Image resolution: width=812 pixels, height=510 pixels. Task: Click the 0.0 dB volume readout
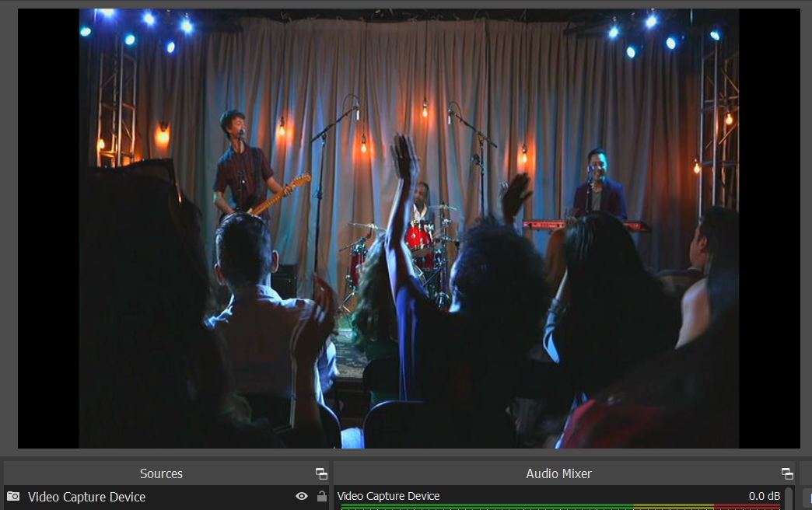pyautogui.click(x=764, y=496)
